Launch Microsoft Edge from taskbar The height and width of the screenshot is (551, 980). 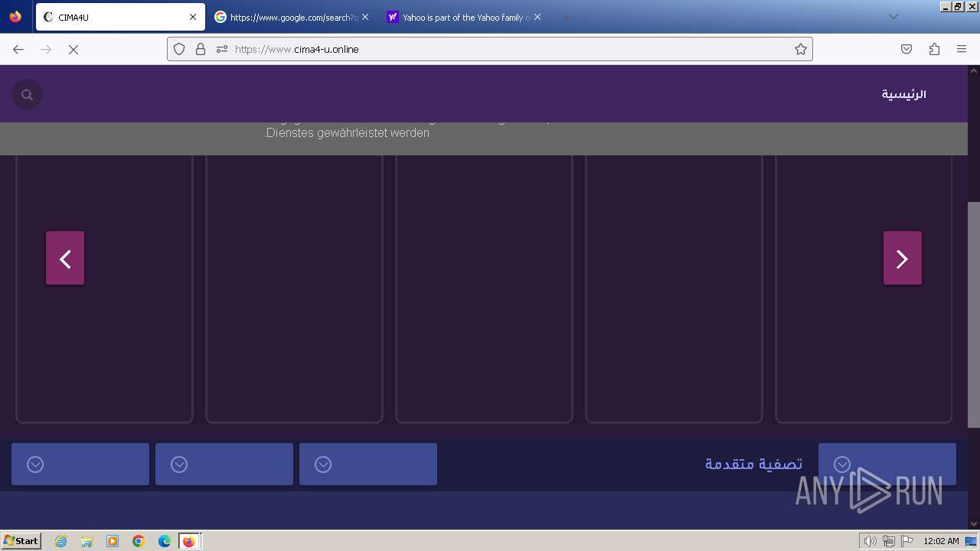pos(165,541)
